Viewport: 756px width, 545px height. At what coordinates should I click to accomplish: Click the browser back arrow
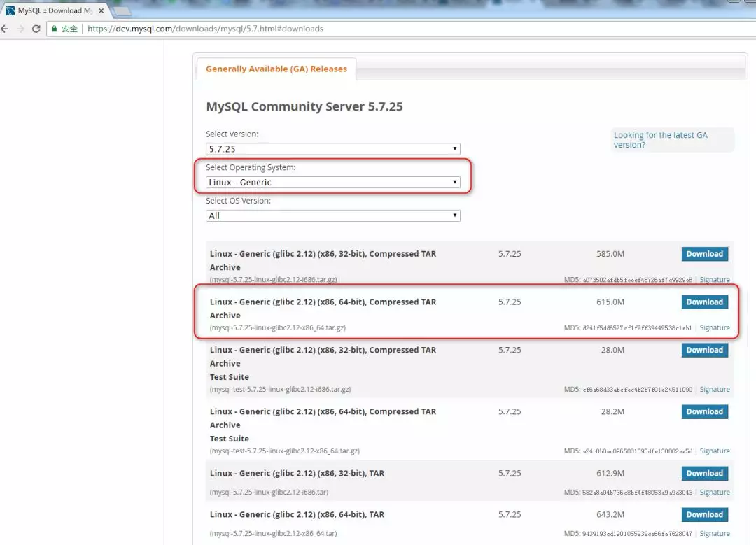click(x=5, y=29)
